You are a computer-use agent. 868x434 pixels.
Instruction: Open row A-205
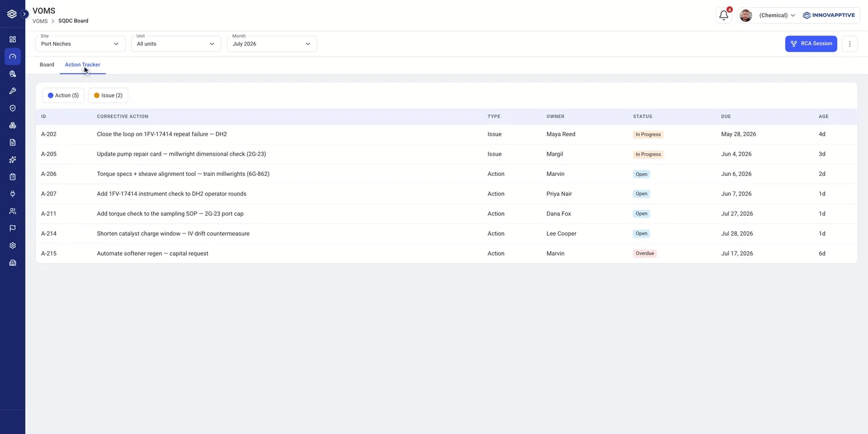[446, 154]
